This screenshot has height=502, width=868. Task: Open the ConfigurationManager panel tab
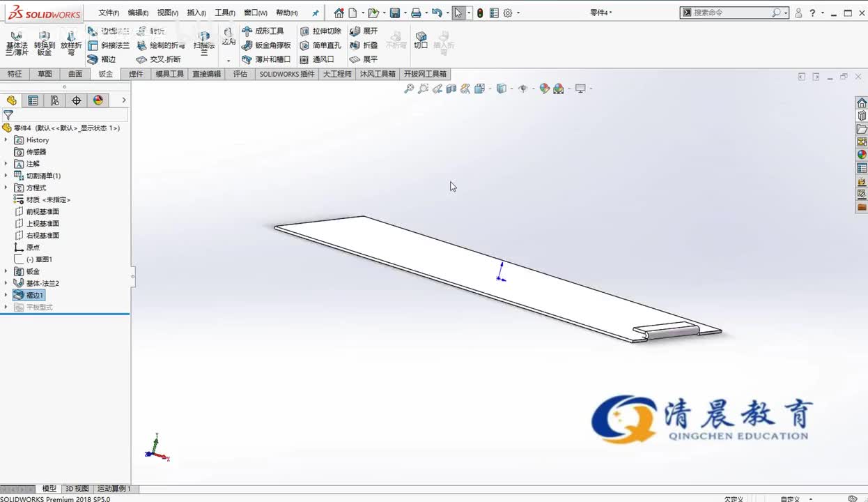pos(54,100)
